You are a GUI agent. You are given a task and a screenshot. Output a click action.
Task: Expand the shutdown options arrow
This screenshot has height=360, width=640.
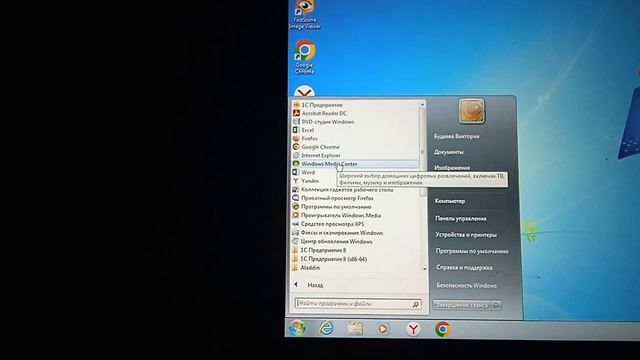pyautogui.click(x=497, y=305)
